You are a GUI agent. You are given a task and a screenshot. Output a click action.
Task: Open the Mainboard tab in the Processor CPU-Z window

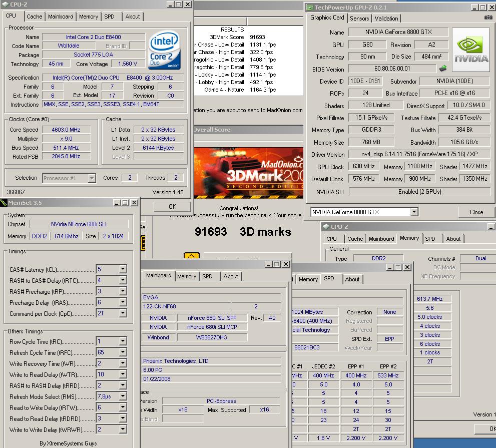coord(61,17)
